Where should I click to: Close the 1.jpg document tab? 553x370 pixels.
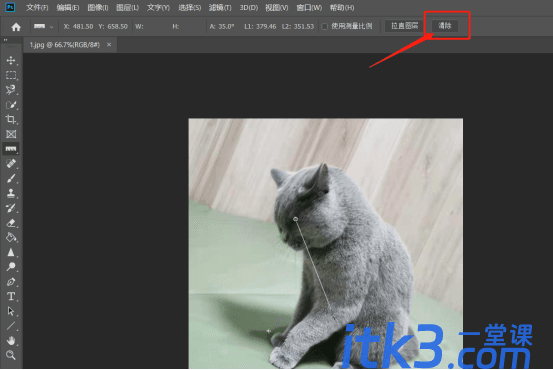[x=109, y=44]
